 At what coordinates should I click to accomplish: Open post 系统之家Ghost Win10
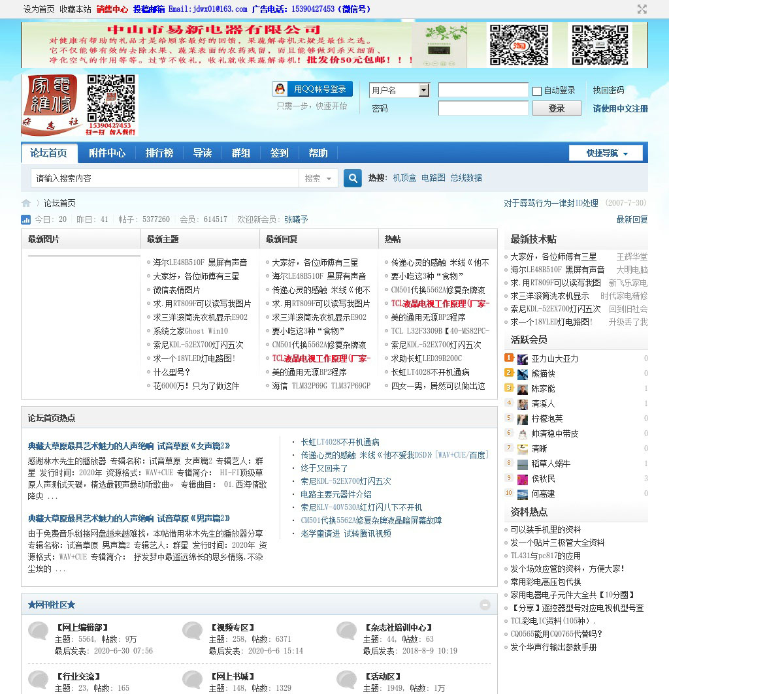coord(191,331)
